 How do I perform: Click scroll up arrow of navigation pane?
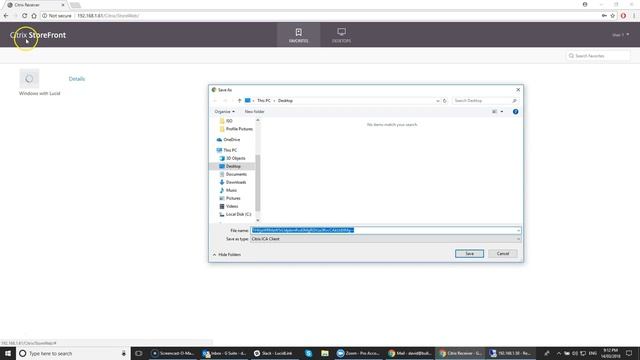coord(258,120)
